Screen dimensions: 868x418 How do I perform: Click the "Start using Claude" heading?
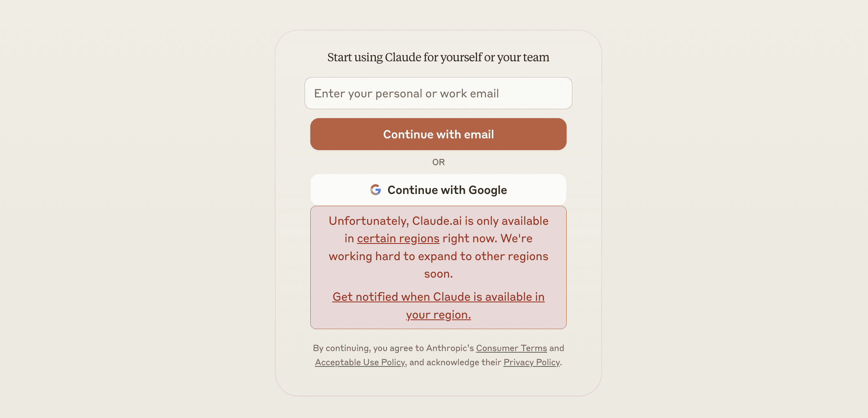[x=438, y=57]
